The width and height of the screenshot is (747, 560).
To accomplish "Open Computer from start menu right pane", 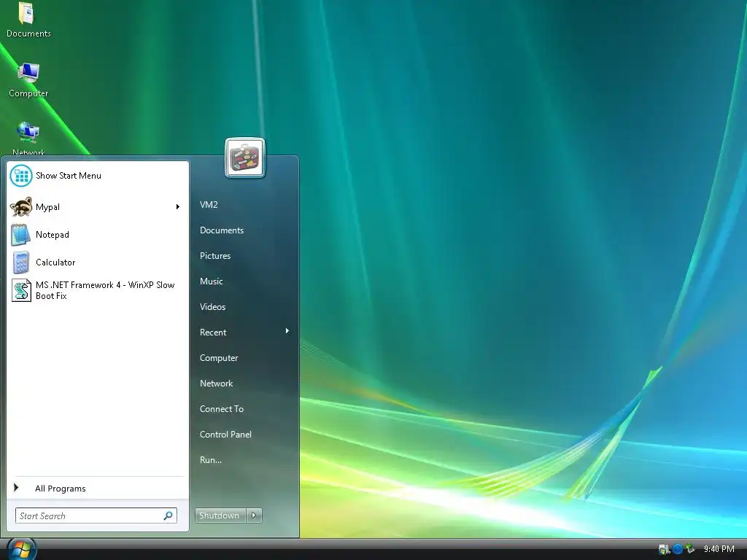I will tap(219, 358).
